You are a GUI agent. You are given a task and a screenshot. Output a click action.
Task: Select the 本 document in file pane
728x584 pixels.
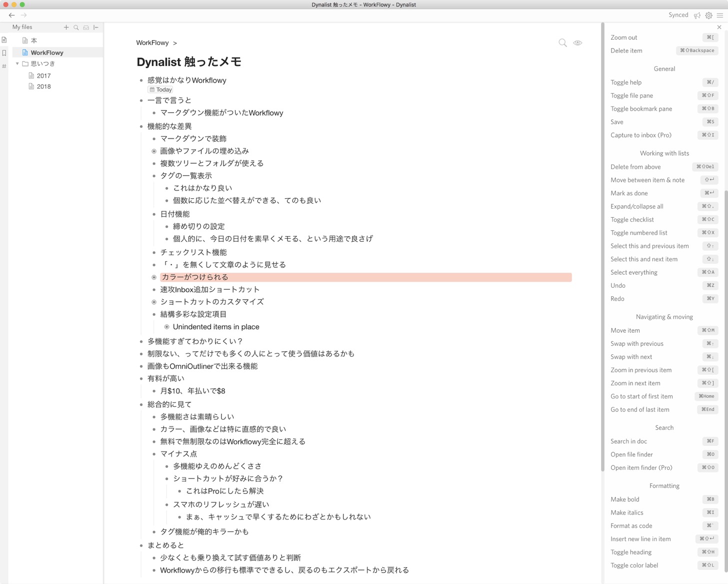point(33,41)
